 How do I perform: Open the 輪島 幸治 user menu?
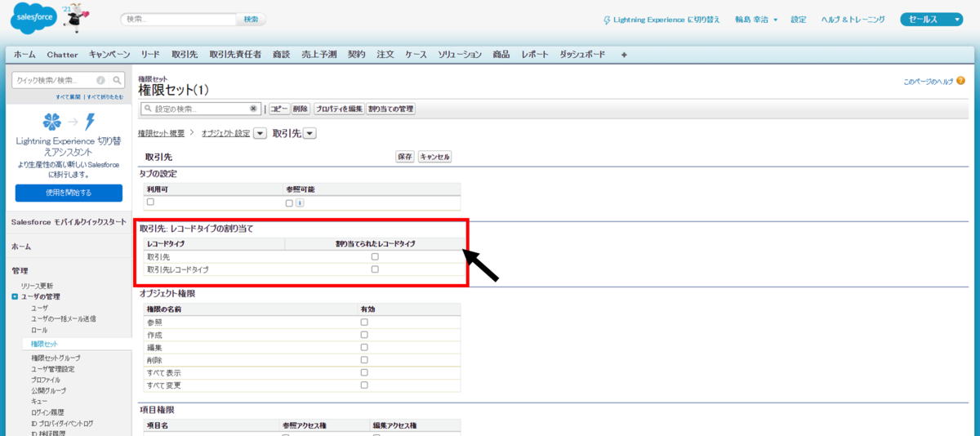755,20
